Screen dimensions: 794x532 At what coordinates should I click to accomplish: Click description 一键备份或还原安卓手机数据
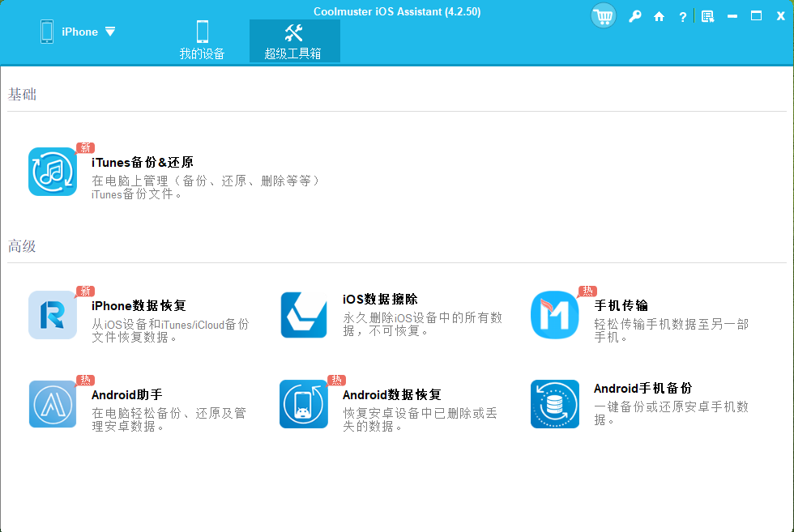671,413
